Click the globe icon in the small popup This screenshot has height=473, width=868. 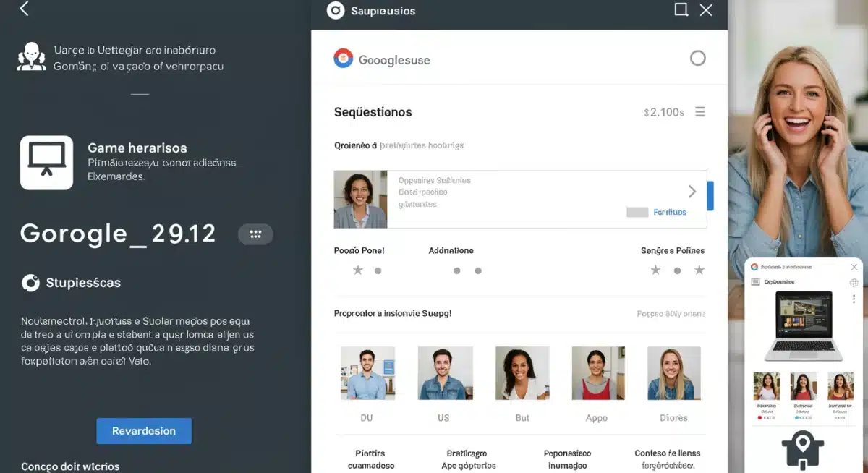pos(854,283)
